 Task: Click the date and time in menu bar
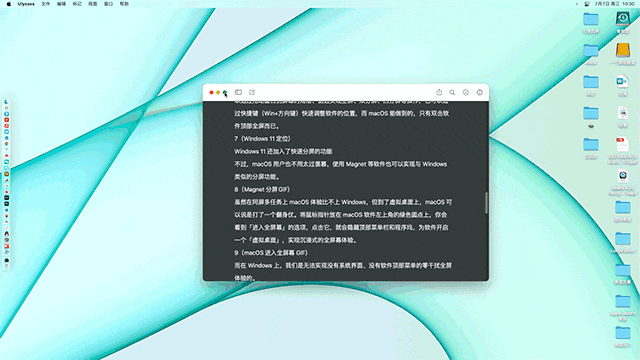[x=615, y=4]
